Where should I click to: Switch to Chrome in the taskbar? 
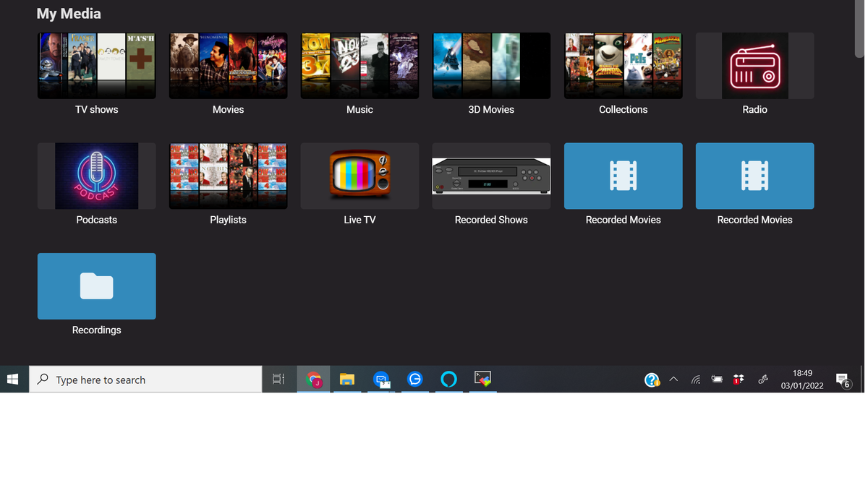[313, 380]
